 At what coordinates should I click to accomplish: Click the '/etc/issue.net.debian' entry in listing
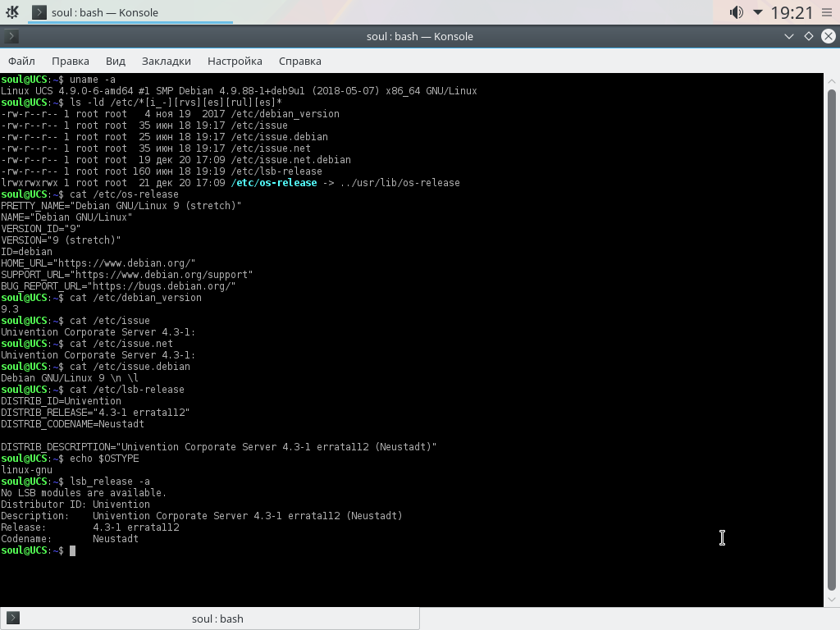click(x=291, y=160)
